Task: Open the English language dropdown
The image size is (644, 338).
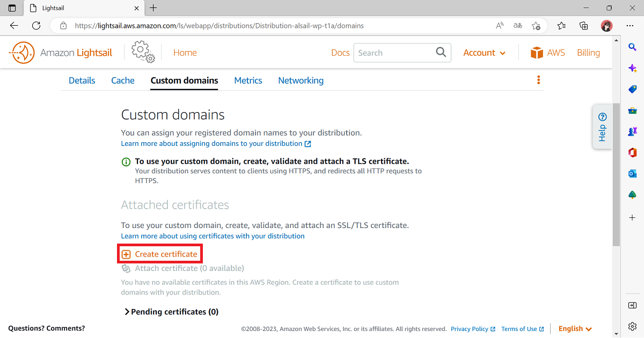Action: pyautogui.click(x=574, y=328)
